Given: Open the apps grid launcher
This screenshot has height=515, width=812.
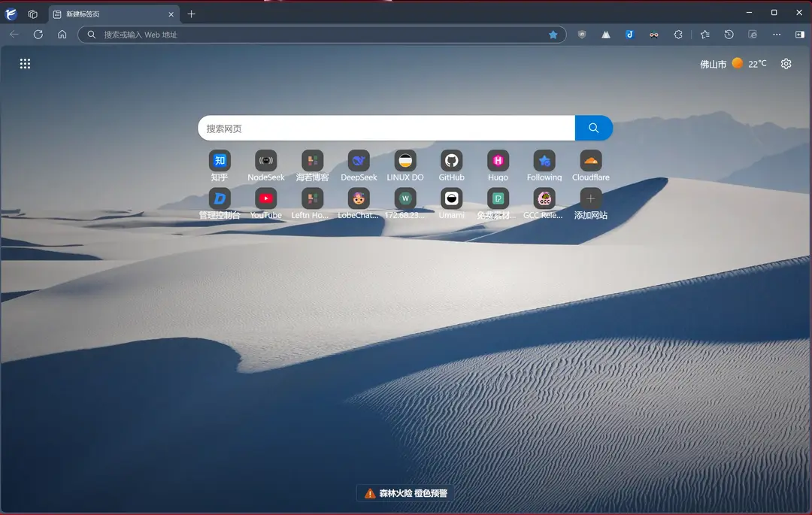Looking at the screenshot, I should click(25, 64).
